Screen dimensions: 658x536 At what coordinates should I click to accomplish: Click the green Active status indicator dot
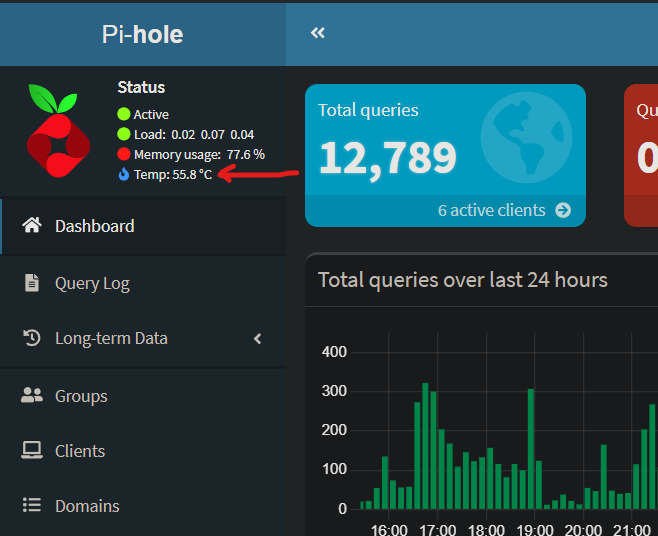click(x=123, y=114)
